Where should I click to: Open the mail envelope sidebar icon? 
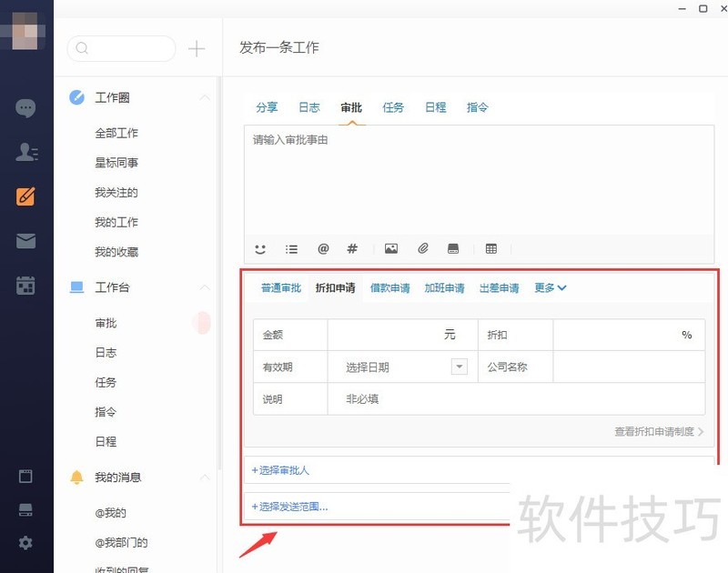coord(25,241)
